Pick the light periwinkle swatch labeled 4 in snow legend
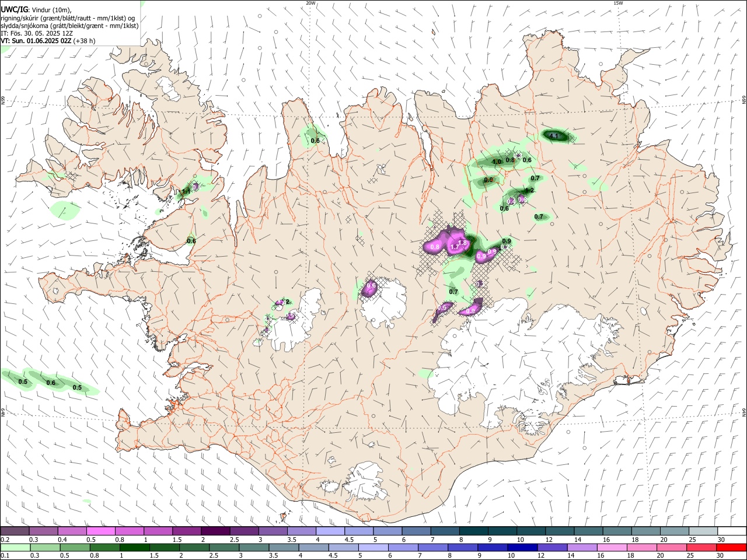The image size is (747, 560). tap(330, 531)
